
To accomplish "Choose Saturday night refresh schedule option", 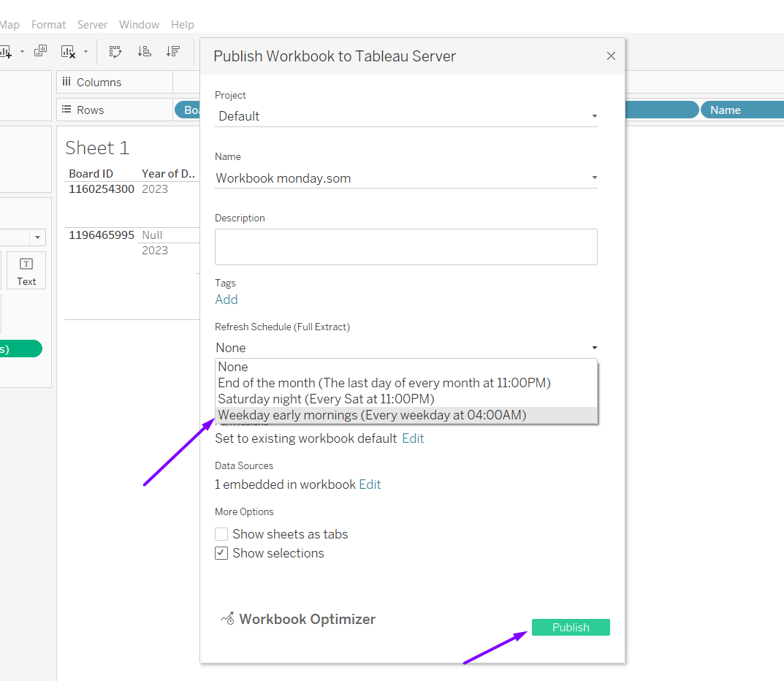I will (326, 399).
